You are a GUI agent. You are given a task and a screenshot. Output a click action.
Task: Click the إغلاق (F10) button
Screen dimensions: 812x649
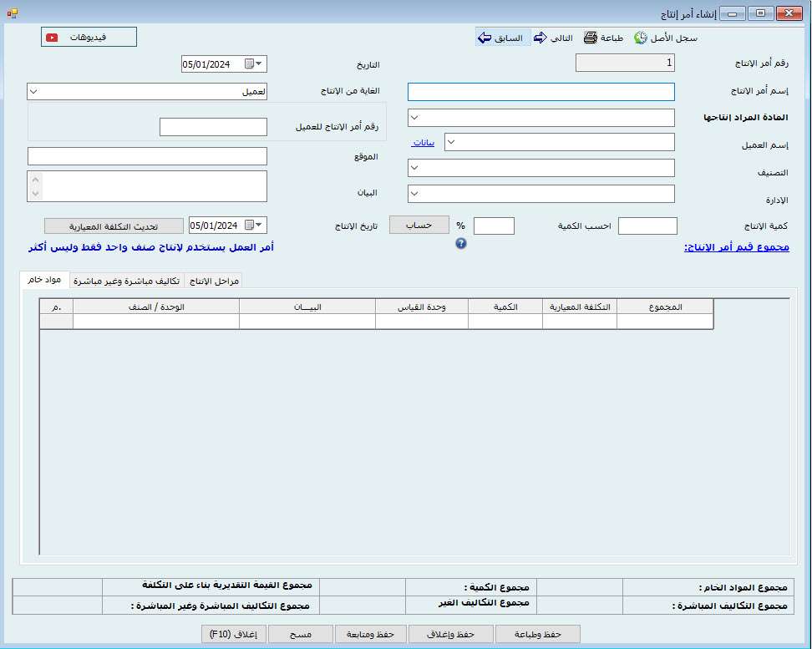point(234,634)
